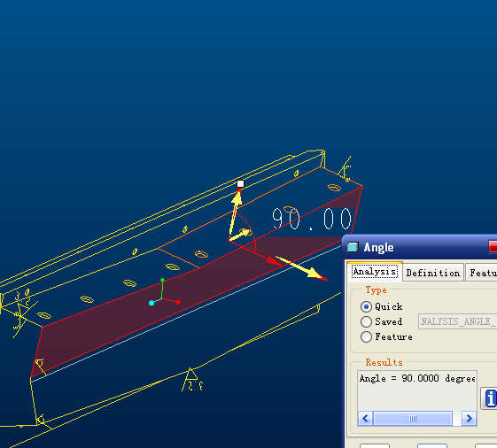
Task: Click the Angle dialog title bar icon
Action: 353,247
